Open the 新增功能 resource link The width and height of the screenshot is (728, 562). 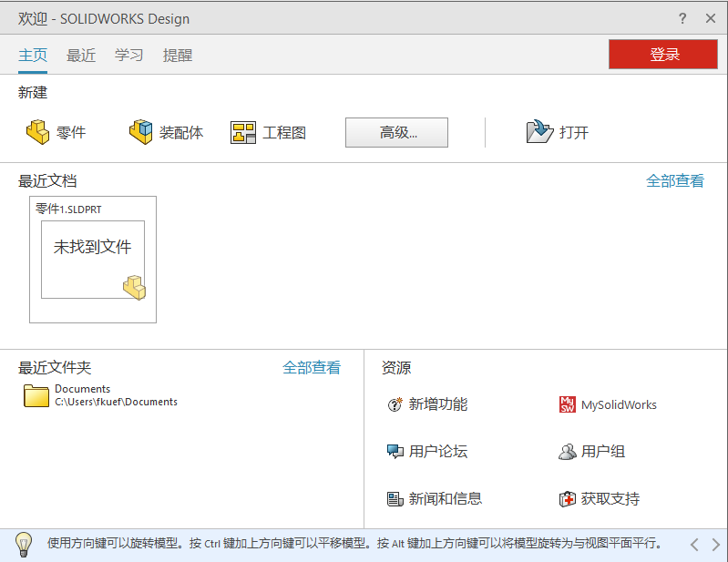click(x=438, y=404)
